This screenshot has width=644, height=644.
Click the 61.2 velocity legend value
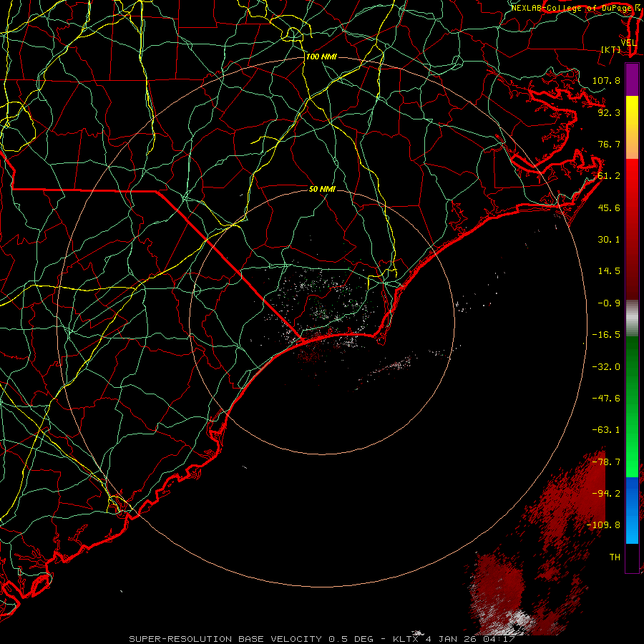pos(609,176)
